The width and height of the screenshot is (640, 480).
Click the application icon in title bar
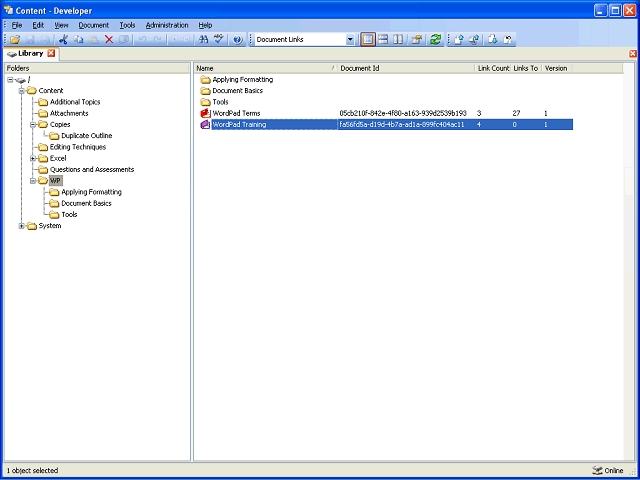[x=8, y=10]
